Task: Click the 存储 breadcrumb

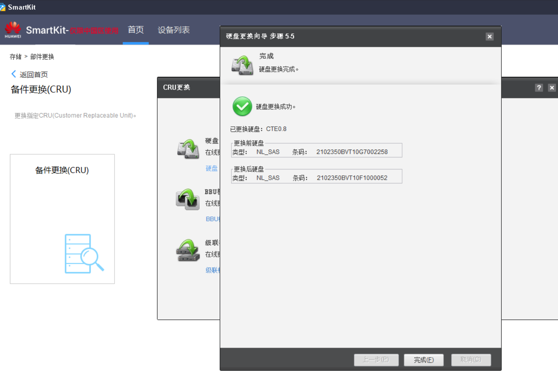Action: click(16, 57)
